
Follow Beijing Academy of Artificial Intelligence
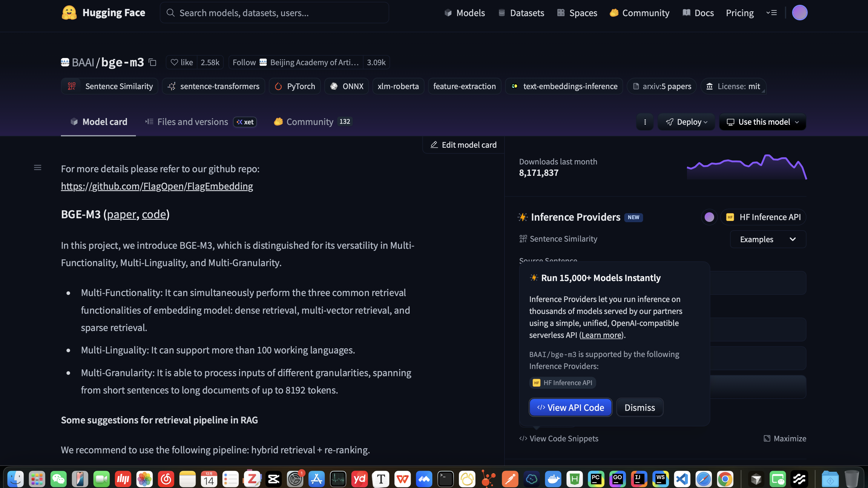[244, 62]
